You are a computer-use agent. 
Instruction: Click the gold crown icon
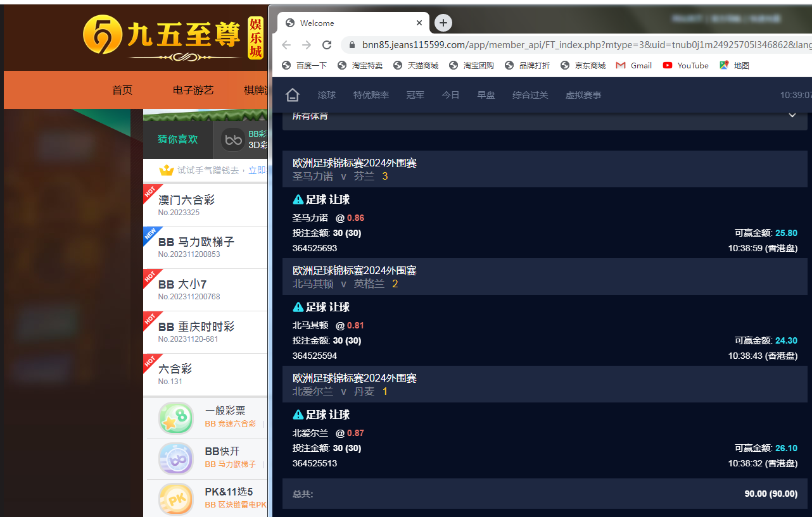pos(167,170)
